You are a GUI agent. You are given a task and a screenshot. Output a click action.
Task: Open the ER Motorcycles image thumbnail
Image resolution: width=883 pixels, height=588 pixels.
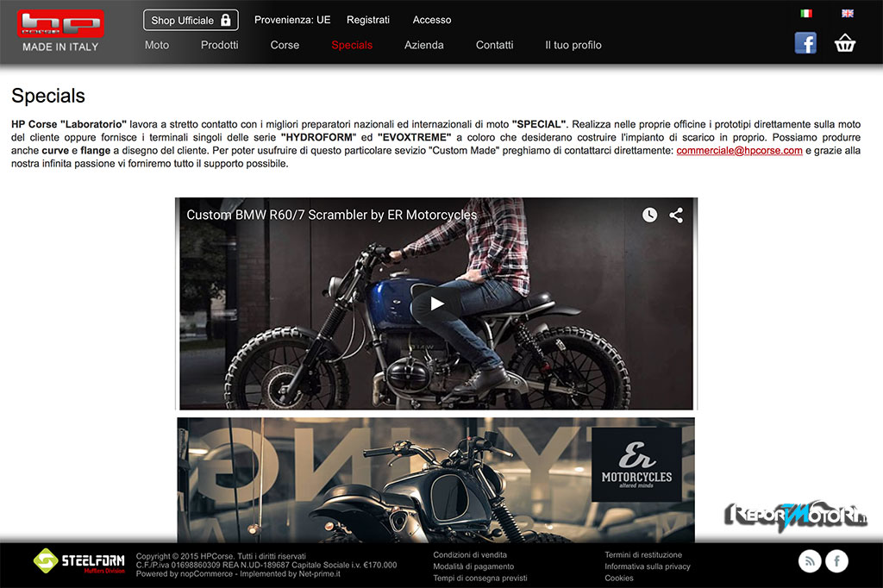(x=435, y=479)
